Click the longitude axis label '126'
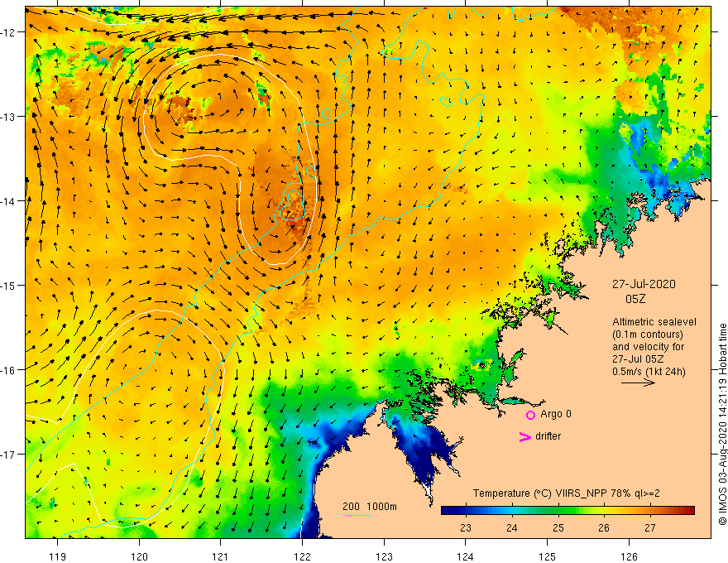The width and height of the screenshot is (728, 563). point(629,556)
